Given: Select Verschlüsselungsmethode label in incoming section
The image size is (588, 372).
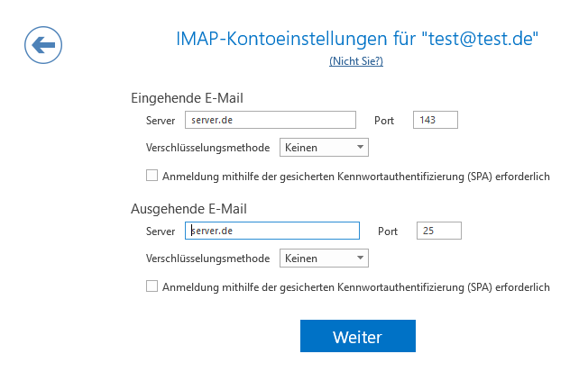Looking at the screenshot, I should (x=207, y=148).
